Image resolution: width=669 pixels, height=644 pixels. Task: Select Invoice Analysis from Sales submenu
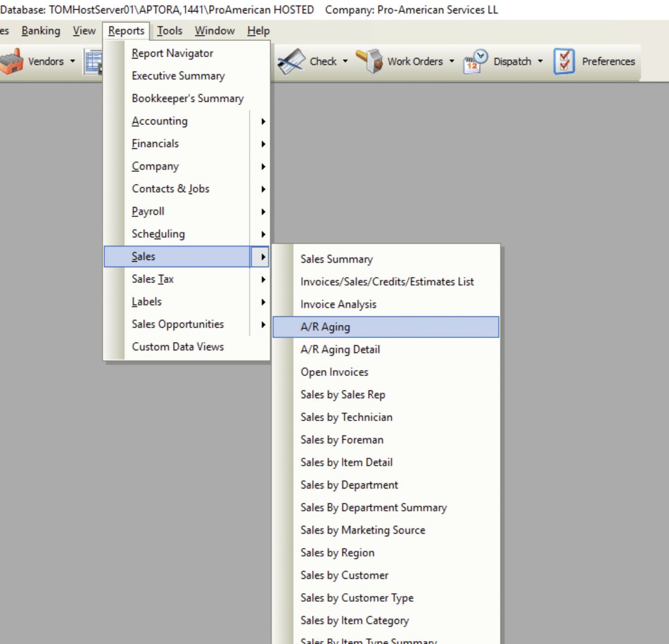tap(338, 304)
